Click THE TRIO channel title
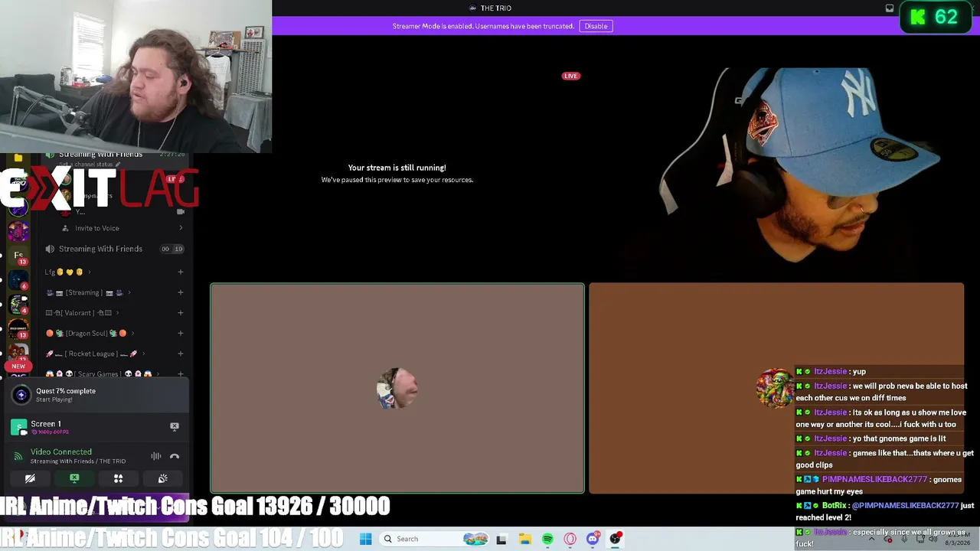This screenshot has height=551, width=980. 495,8
